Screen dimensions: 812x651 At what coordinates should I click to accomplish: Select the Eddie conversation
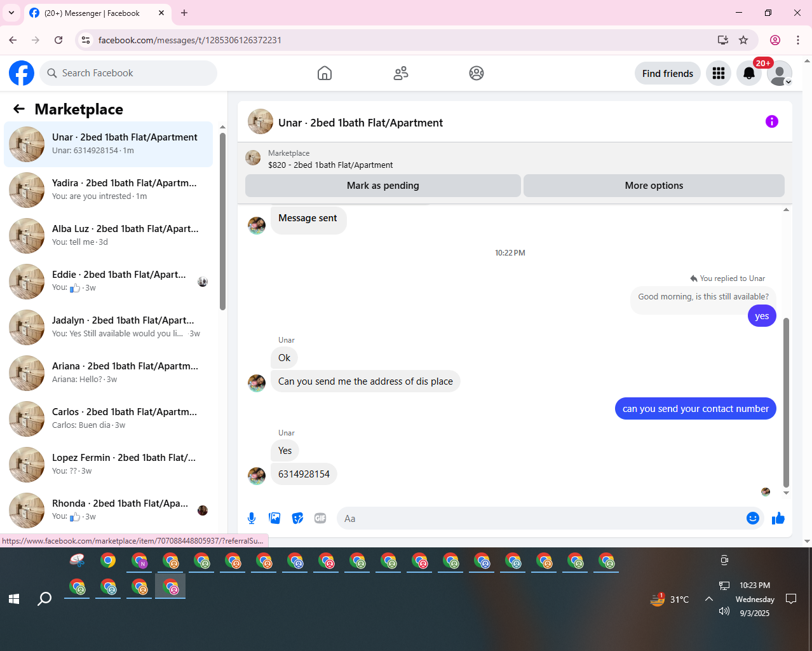pos(109,282)
